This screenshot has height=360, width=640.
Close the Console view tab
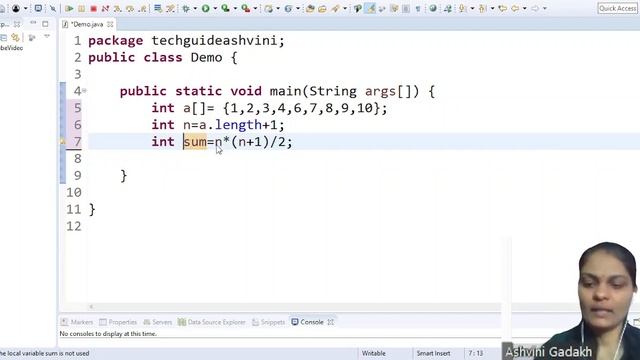[331, 322]
